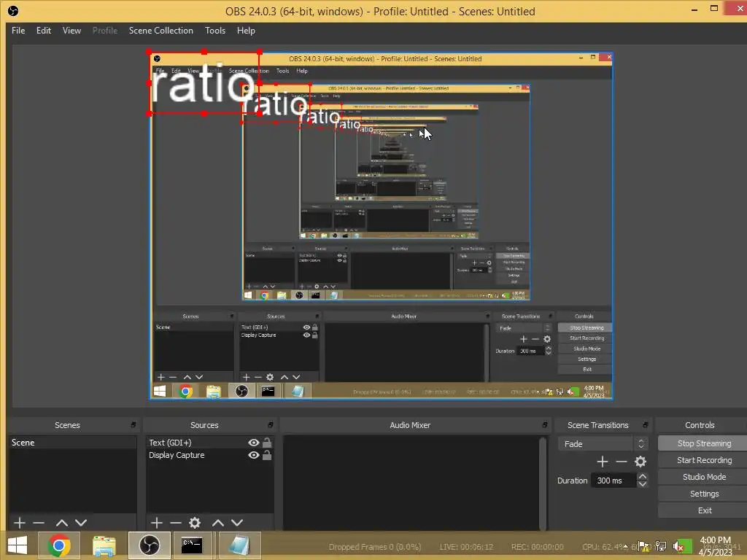Pop out the Audio Mixer dock panel
This screenshot has width=747, height=560.
[x=544, y=425]
